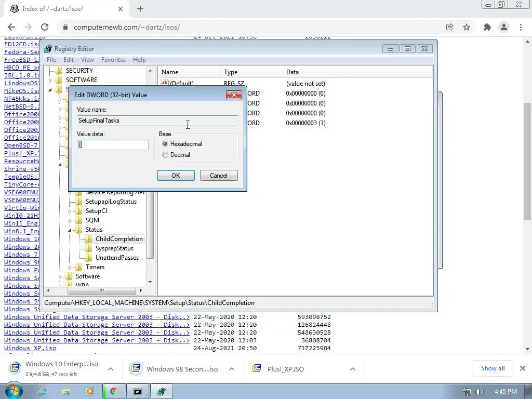Switch to Command Prompt in the taskbar
This screenshot has width=532, height=399.
[137, 392]
